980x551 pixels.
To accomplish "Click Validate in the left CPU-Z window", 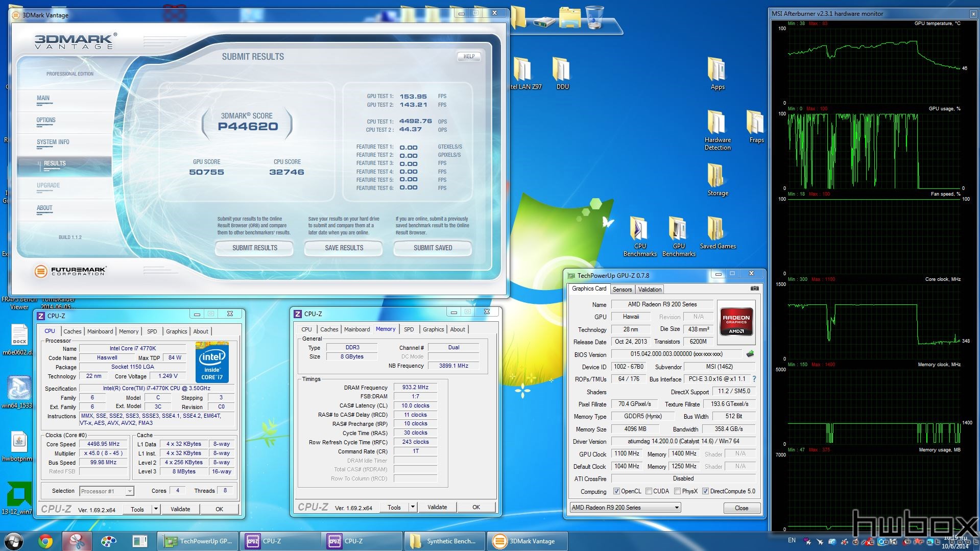I will [180, 509].
